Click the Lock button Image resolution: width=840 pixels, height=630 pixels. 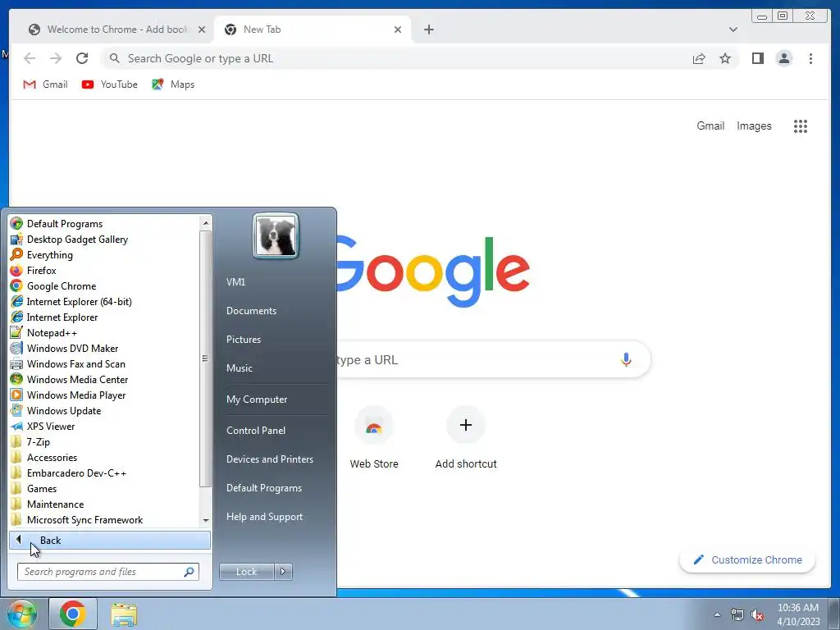(x=246, y=572)
